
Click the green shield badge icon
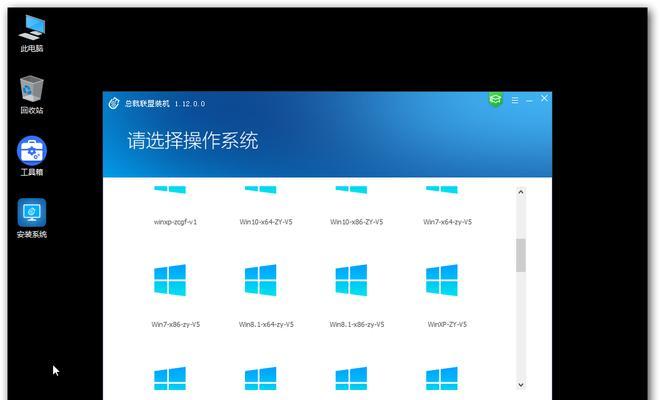point(495,99)
